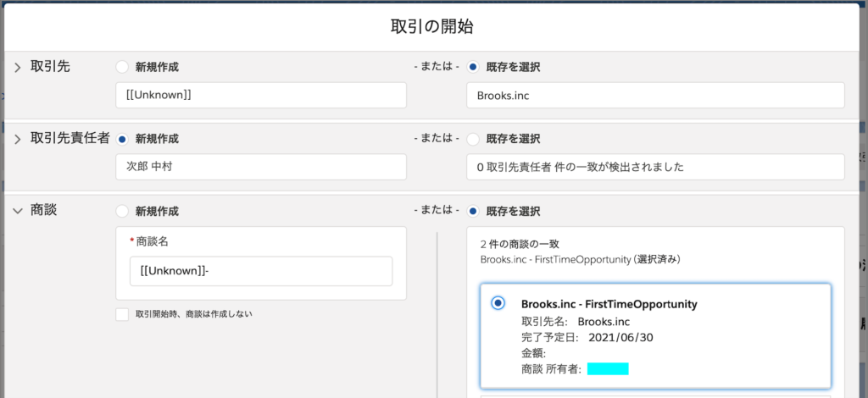
Task: Click the 2021/06/30 完了予定日 value
Action: click(620, 337)
